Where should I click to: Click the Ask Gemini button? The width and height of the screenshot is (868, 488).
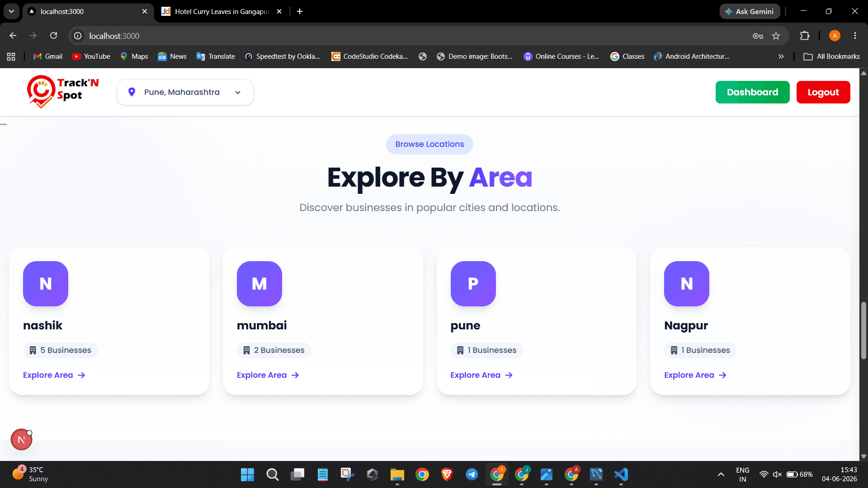[x=750, y=11]
